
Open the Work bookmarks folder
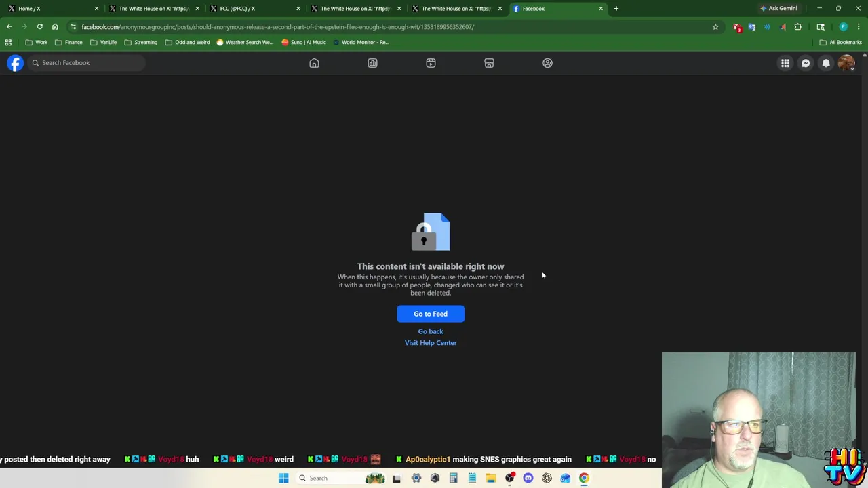[x=37, y=42]
